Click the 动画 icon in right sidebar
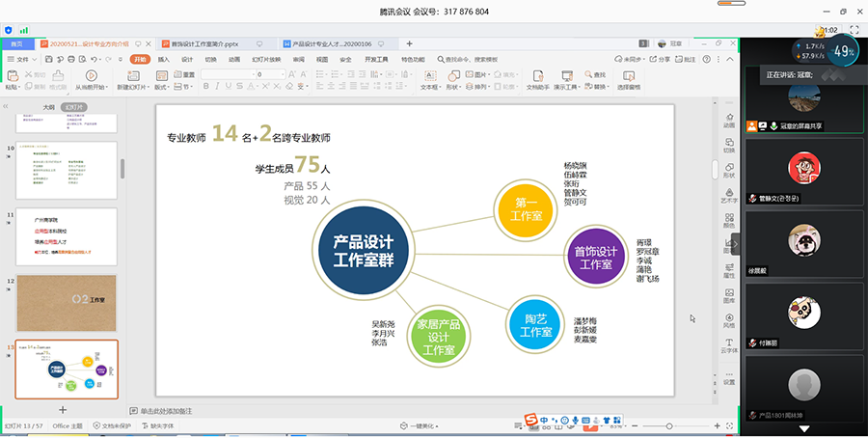 point(729,119)
